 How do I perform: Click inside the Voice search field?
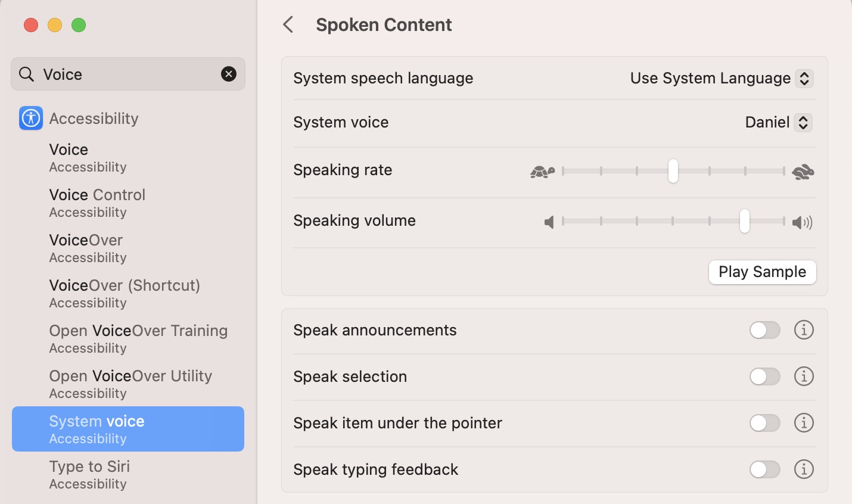125,74
